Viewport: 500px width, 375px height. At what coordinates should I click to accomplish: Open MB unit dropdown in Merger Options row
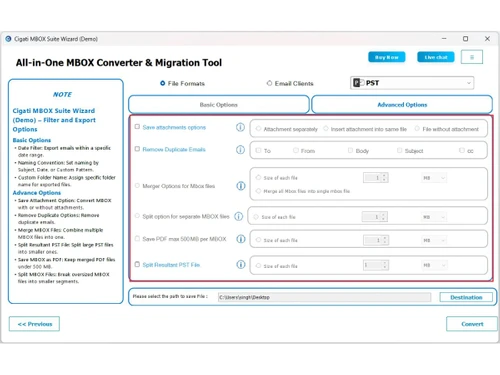coord(434,178)
